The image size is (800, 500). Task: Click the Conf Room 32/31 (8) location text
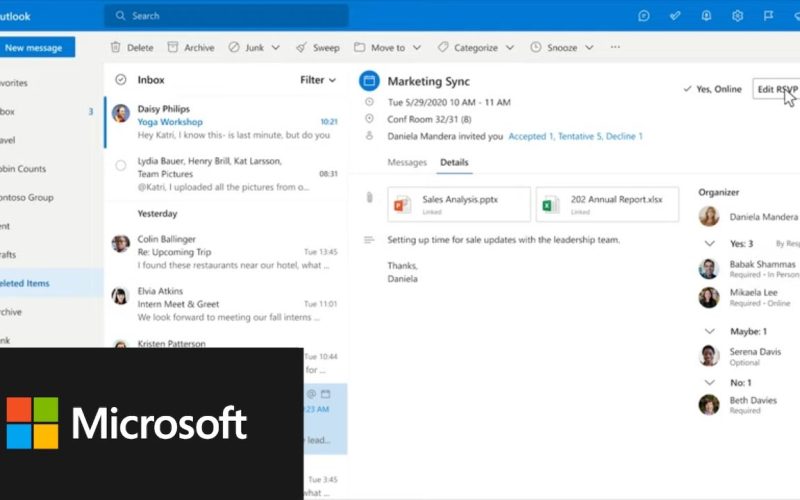429,119
